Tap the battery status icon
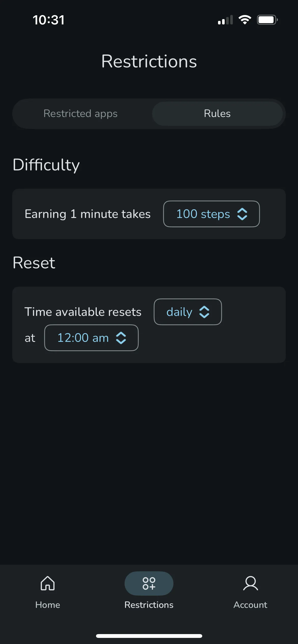Viewport: 298px width, 644px height. 267,20
